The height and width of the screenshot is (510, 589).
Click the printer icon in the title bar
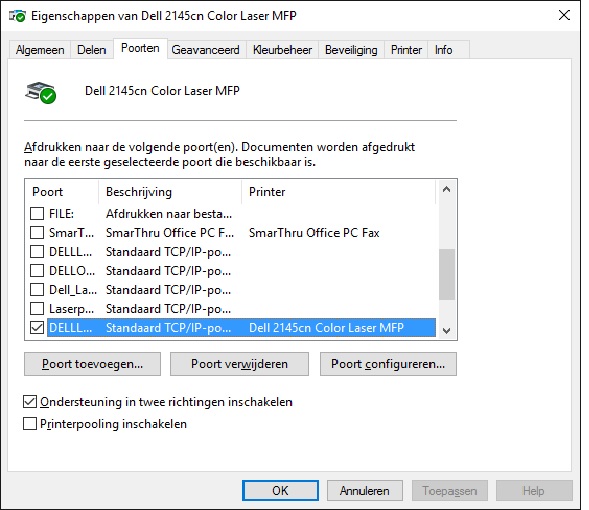coord(17,16)
